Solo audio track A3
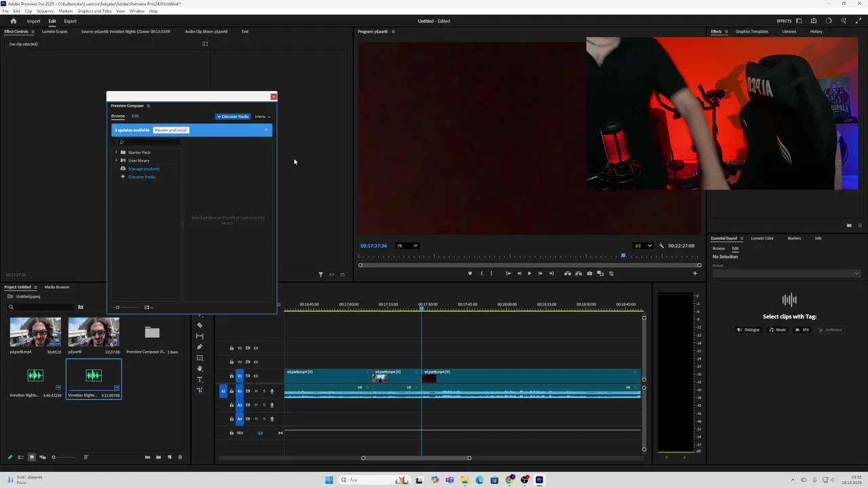Viewport: 868px width, 488px height. pos(264,419)
